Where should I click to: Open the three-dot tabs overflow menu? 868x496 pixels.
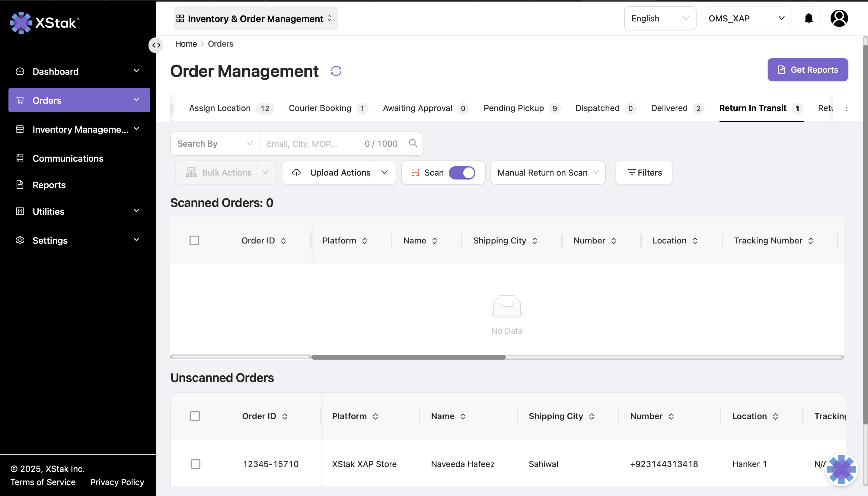point(847,108)
